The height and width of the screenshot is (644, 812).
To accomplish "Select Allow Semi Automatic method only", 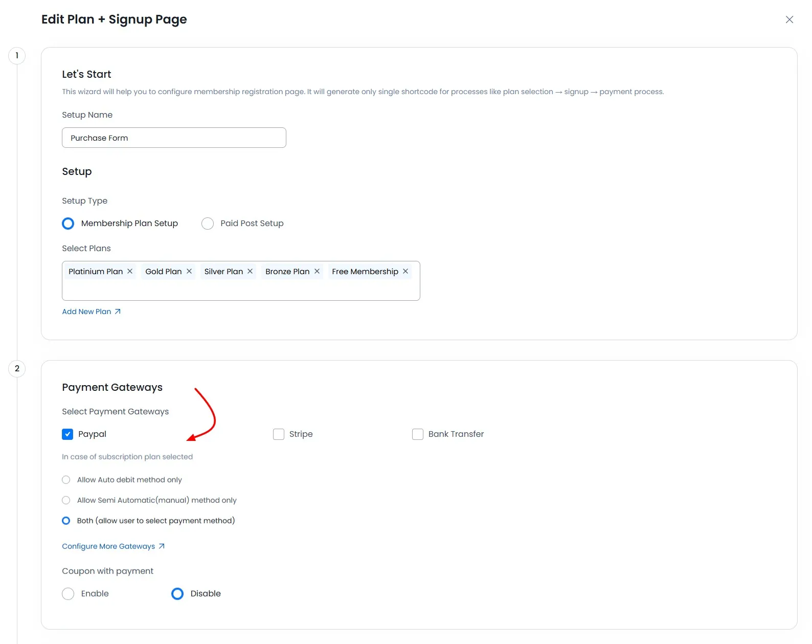I will 65,500.
